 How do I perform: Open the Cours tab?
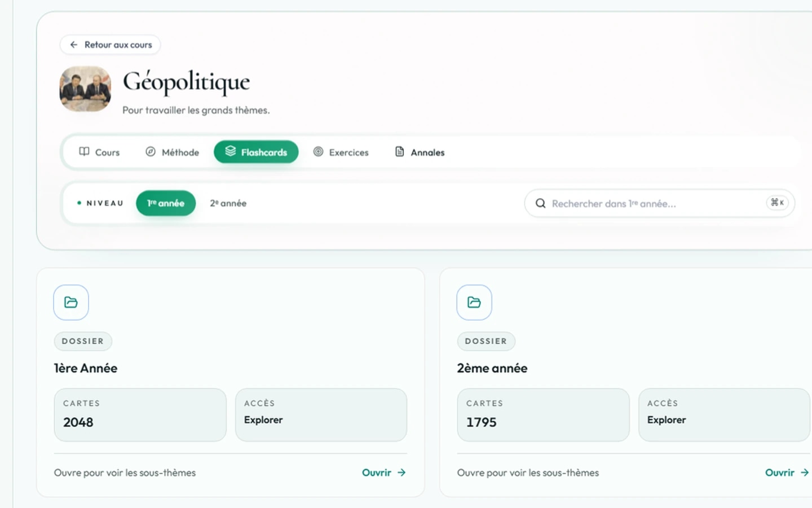(x=99, y=152)
